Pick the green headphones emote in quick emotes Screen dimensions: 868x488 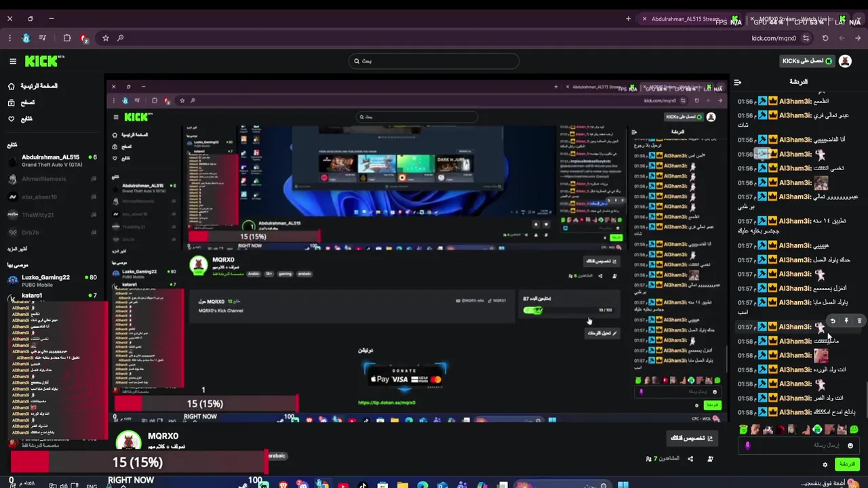coord(817,429)
